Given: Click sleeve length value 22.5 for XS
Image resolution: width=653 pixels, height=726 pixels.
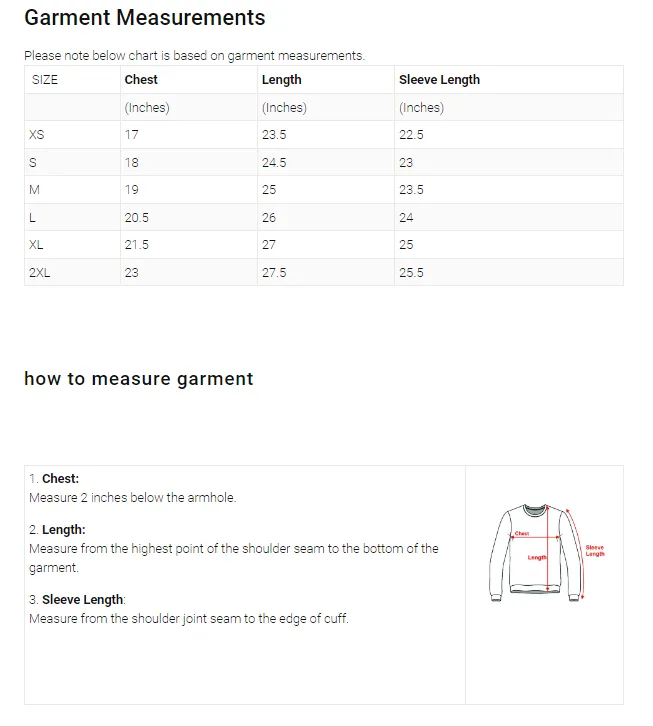Looking at the screenshot, I should click(x=411, y=135).
